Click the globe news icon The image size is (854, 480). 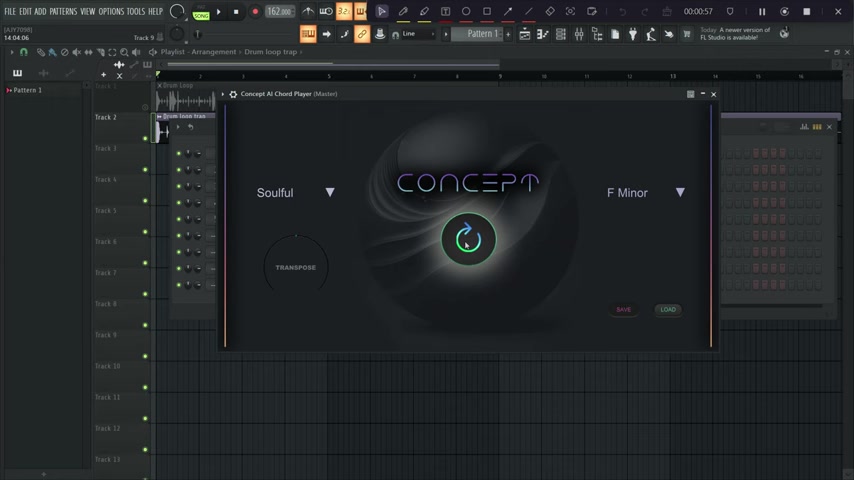[784, 33]
